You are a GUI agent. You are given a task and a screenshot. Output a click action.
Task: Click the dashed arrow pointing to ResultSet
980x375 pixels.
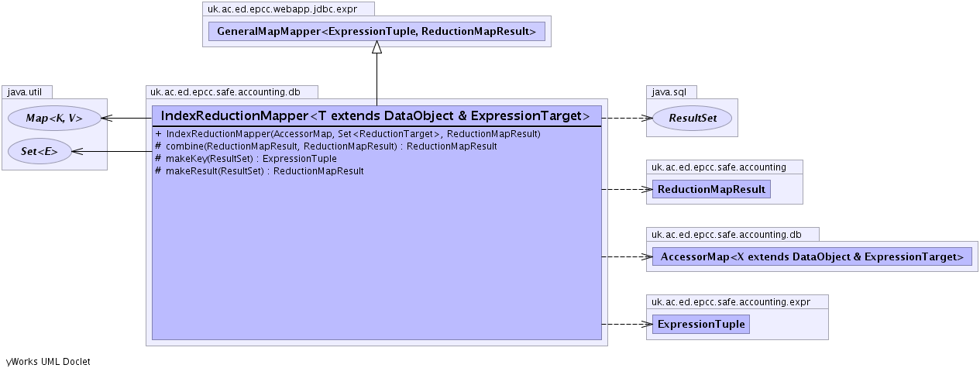tap(626, 119)
